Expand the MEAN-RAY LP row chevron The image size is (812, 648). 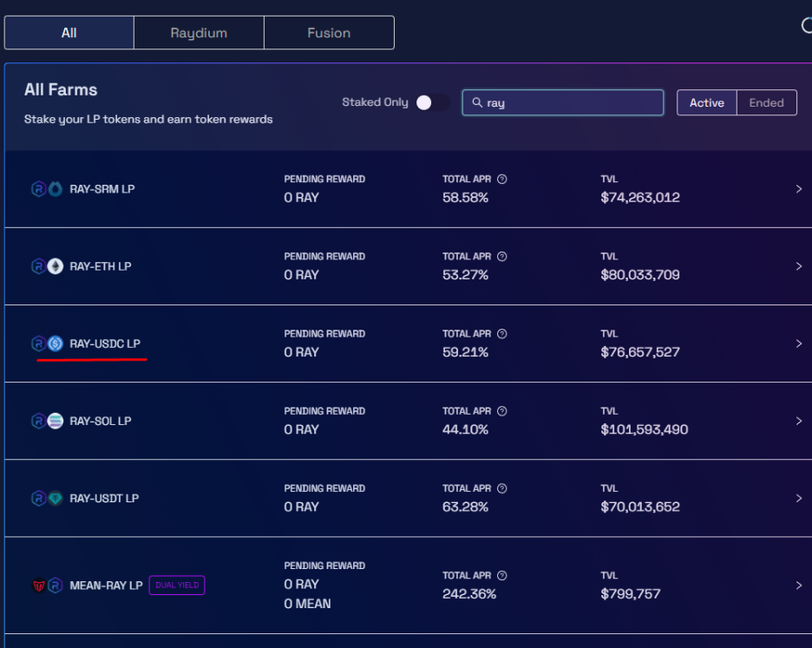pos(798,586)
